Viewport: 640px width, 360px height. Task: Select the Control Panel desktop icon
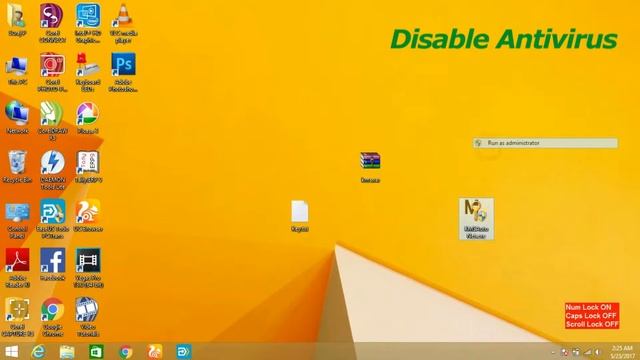point(17,220)
